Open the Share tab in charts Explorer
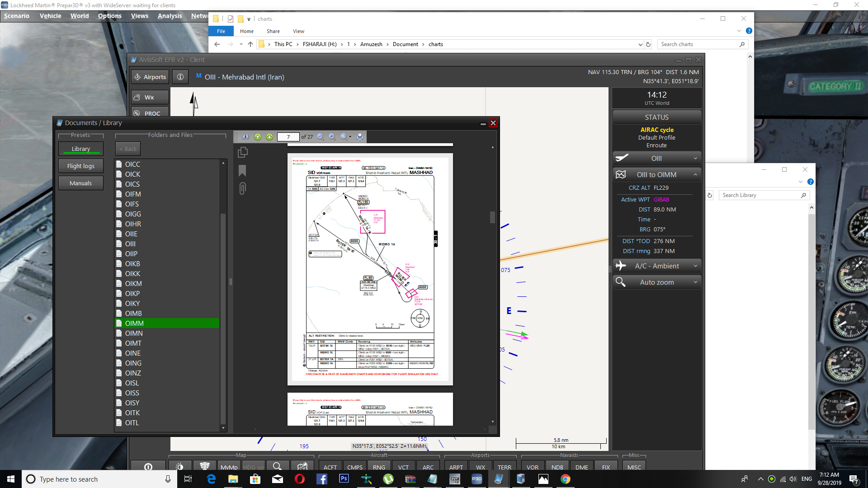Viewport: 868px width, 488px height. tap(273, 31)
